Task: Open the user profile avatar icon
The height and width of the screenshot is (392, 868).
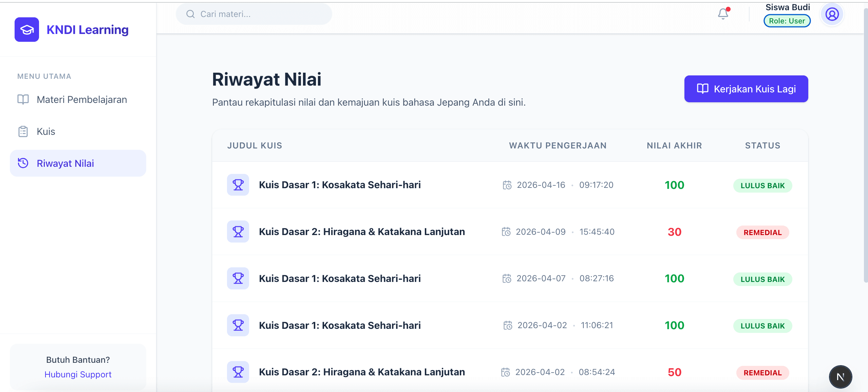Action: pos(832,14)
